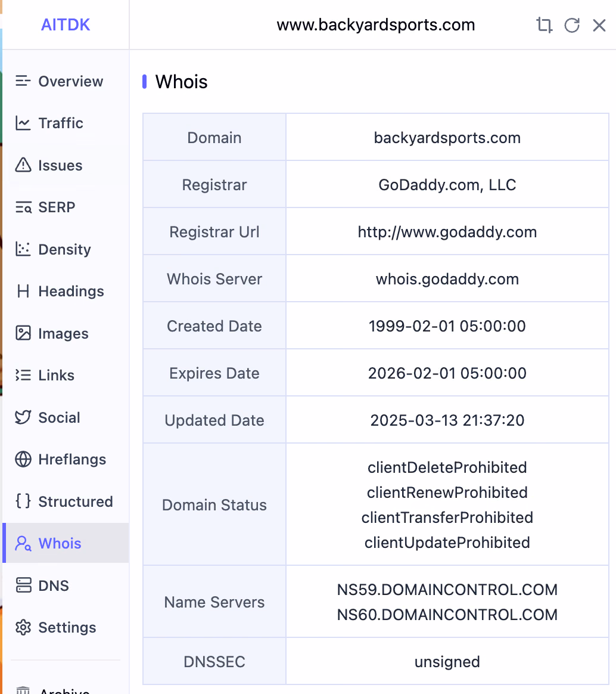Click the www.backyardsports.com header title
The image size is (616, 694).
[376, 25]
